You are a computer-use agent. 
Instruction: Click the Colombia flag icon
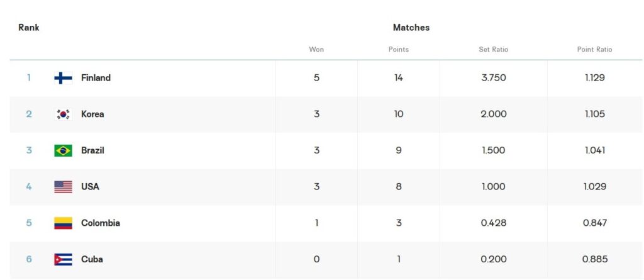point(64,223)
